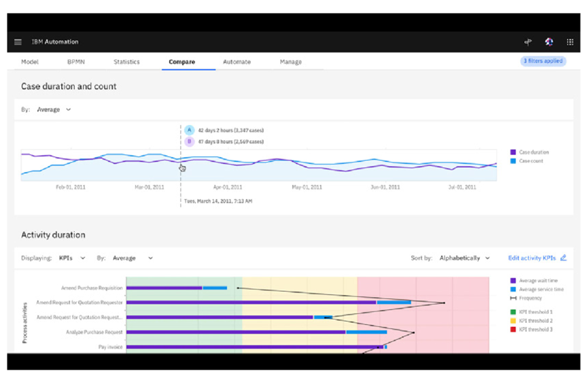This screenshot has height=378, width=588.
Task: Toggle the Case duration legend entry
Action: point(530,152)
